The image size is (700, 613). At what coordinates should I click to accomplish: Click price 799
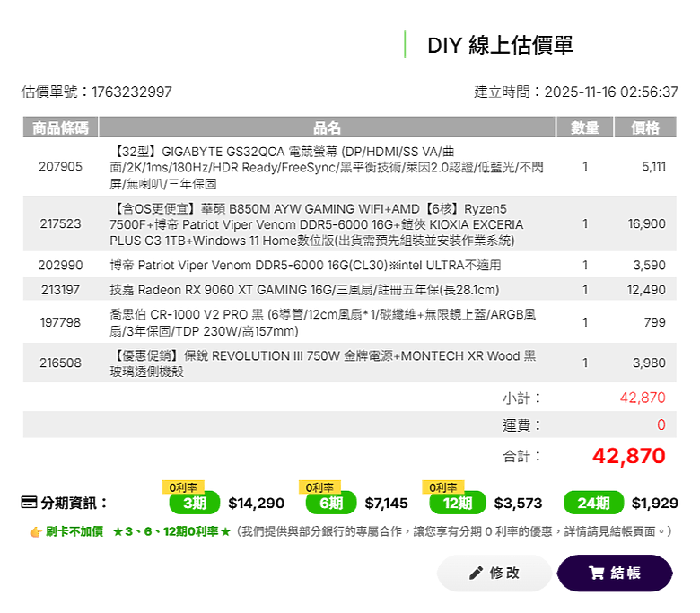[655, 322]
